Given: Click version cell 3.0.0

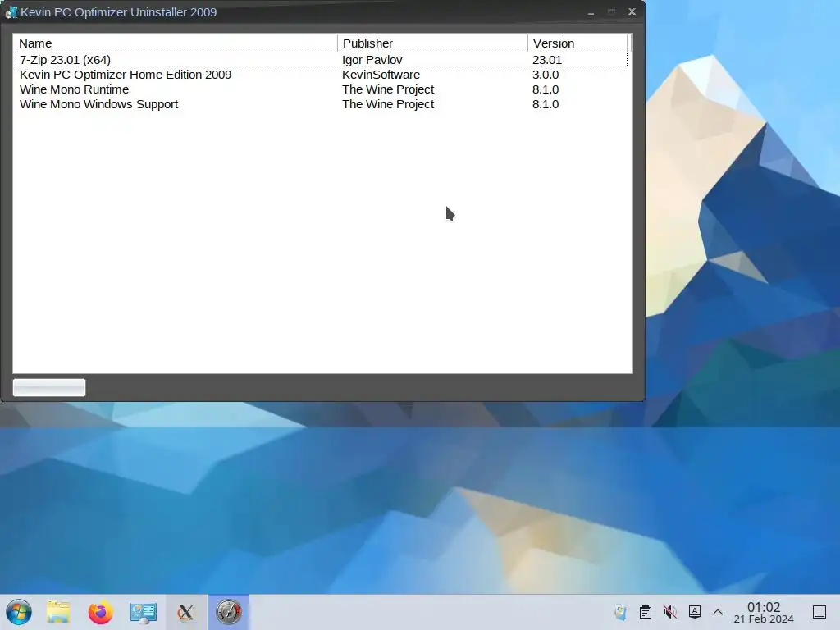Looking at the screenshot, I should pyautogui.click(x=546, y=75).
